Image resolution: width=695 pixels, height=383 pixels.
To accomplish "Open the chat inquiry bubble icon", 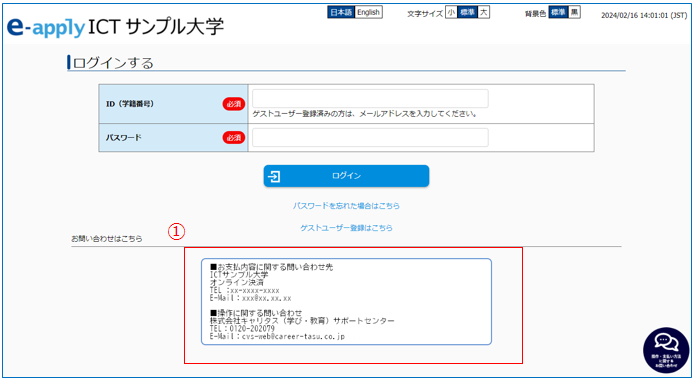I will [666, 350].
